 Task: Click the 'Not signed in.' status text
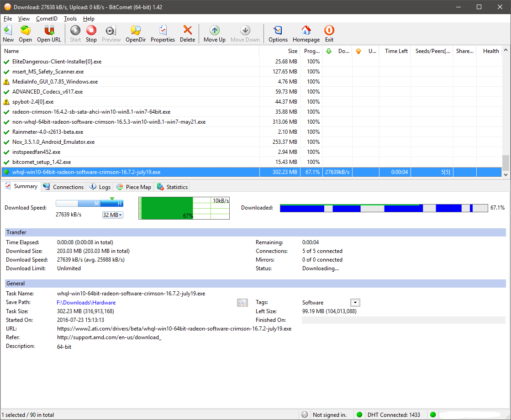329,415
